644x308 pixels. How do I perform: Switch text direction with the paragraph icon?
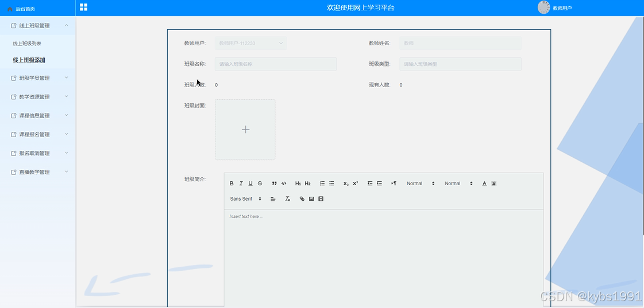(x=394, y=184)
